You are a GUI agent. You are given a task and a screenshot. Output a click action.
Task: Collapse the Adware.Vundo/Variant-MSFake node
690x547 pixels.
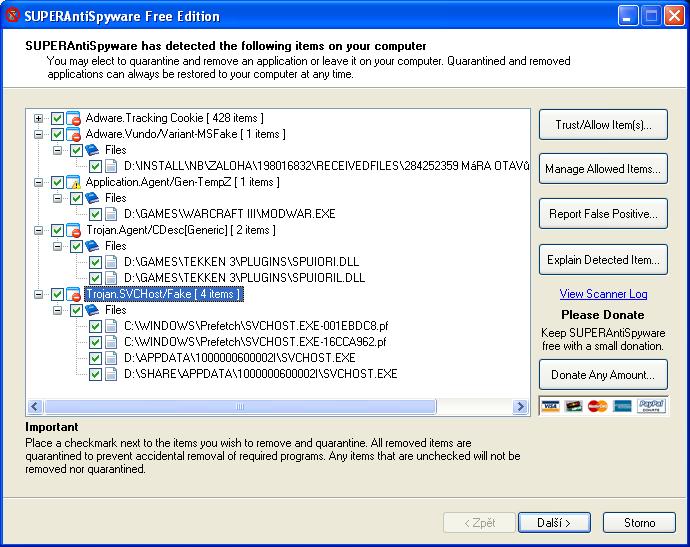39,134
